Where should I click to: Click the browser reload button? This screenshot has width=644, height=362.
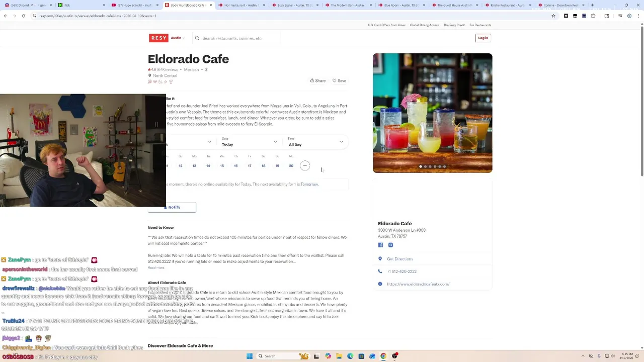[23, 16]
